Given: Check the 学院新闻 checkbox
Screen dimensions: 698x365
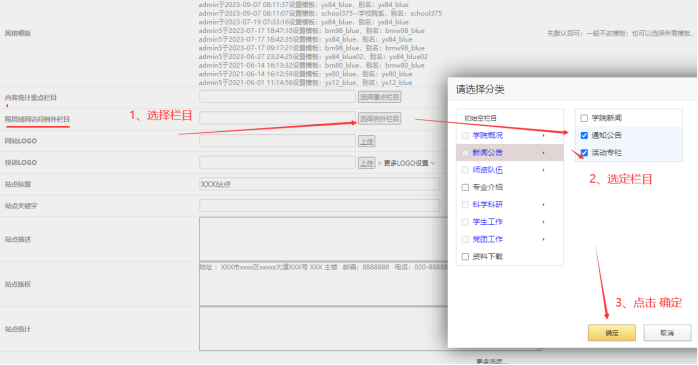Looking at the screenshot, I should coord(584,118).
